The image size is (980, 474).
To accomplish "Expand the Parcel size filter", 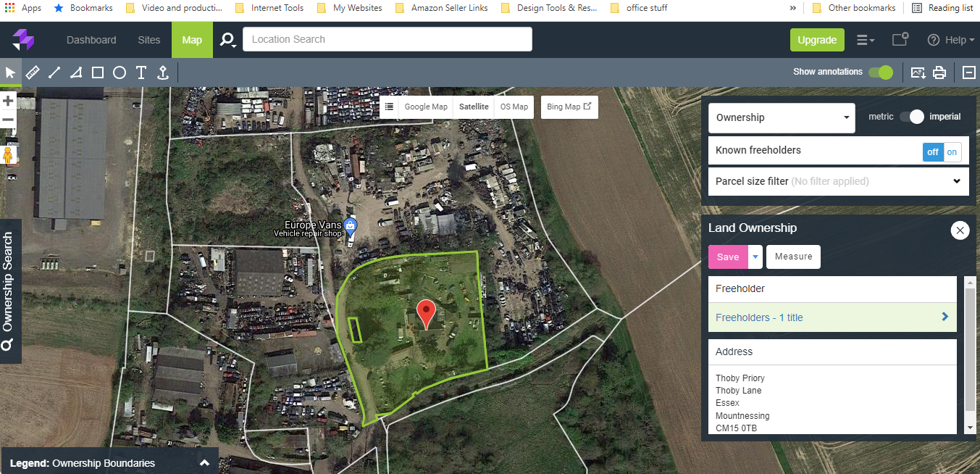I will (x=838, y=181).
